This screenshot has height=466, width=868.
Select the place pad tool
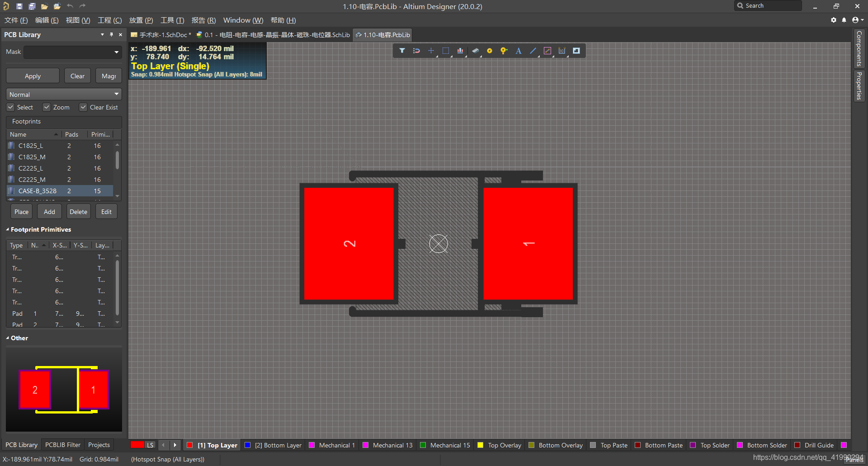pyautogui.click(x=489, y=51)
